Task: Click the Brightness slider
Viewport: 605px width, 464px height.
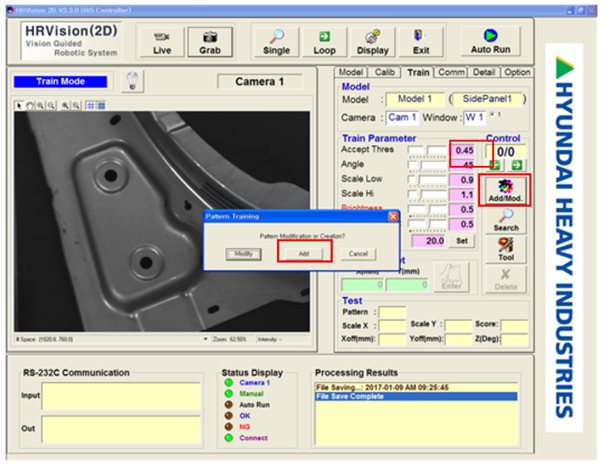Action: click(428, 210)
